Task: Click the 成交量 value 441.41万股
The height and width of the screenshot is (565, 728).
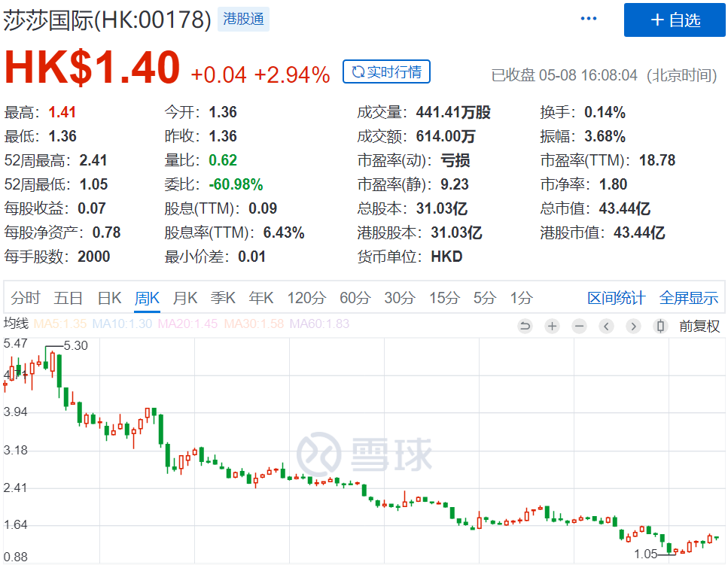Action: coord(453,112)
